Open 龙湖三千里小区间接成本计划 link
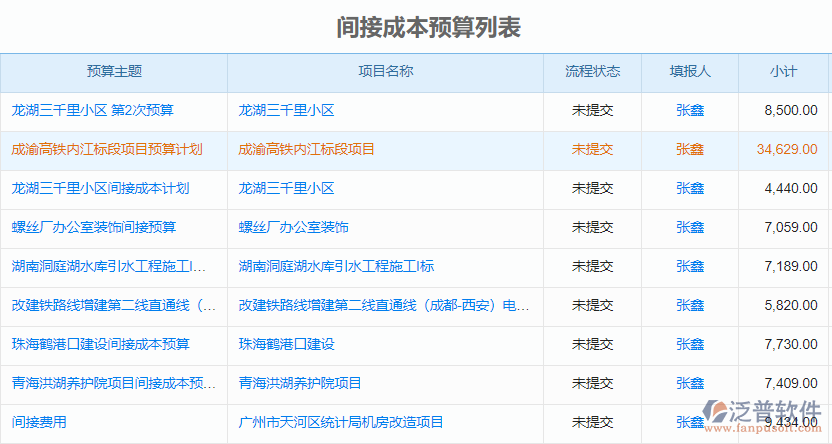This screenshot has height=444, width=832. [100, 188]
